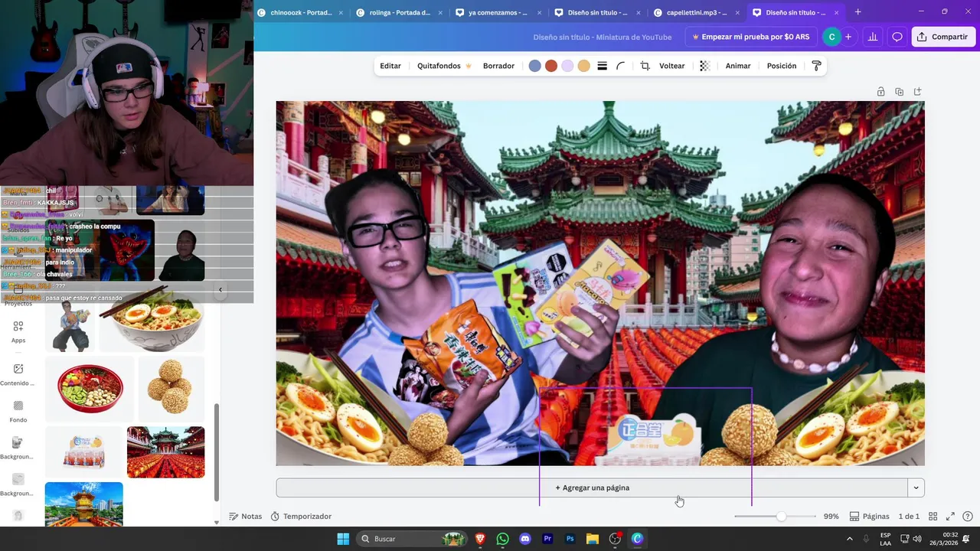Open Premiere Pro from the taskbar
This screenshot has height=551, width=980.
[547, 539]
